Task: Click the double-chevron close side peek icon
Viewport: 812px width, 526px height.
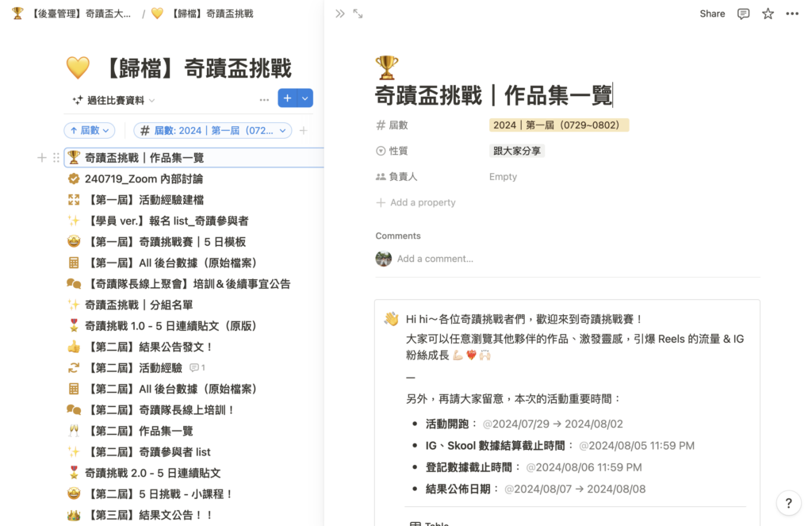Action: tap(340, 13)
